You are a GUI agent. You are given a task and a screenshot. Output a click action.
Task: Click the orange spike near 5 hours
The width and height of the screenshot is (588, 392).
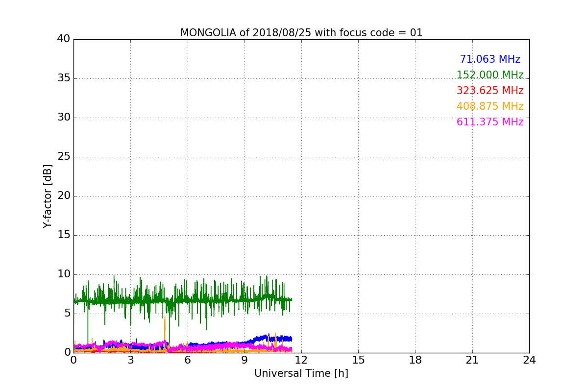[165, 333]
